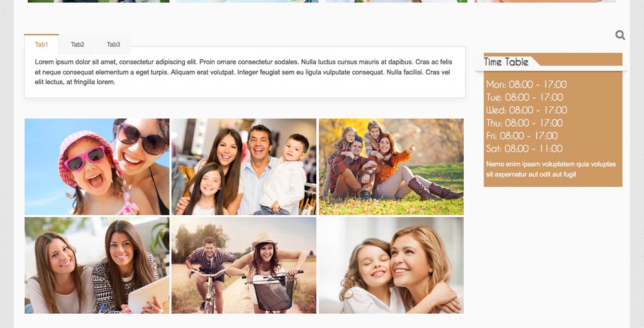Switch to the Tab1 tab
Viewport: 644px width, 328px height.
[x=42, y=44]
